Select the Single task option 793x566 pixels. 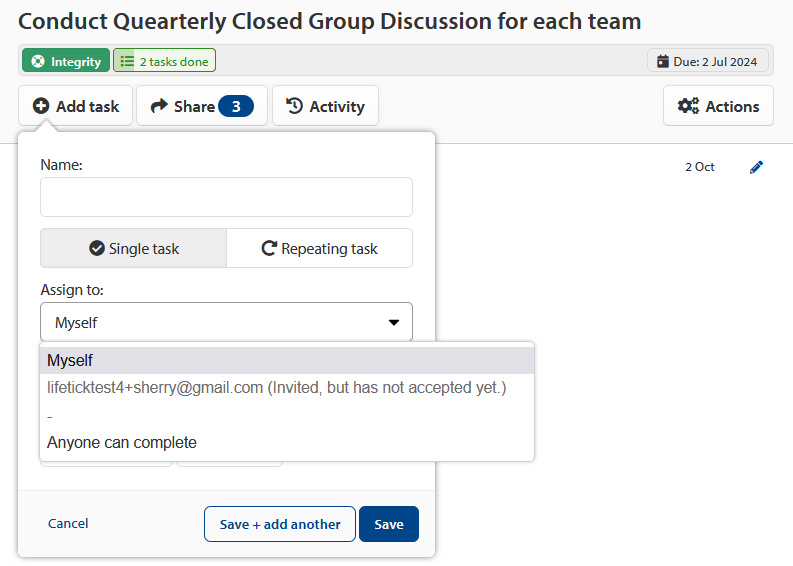pos(134,248)
